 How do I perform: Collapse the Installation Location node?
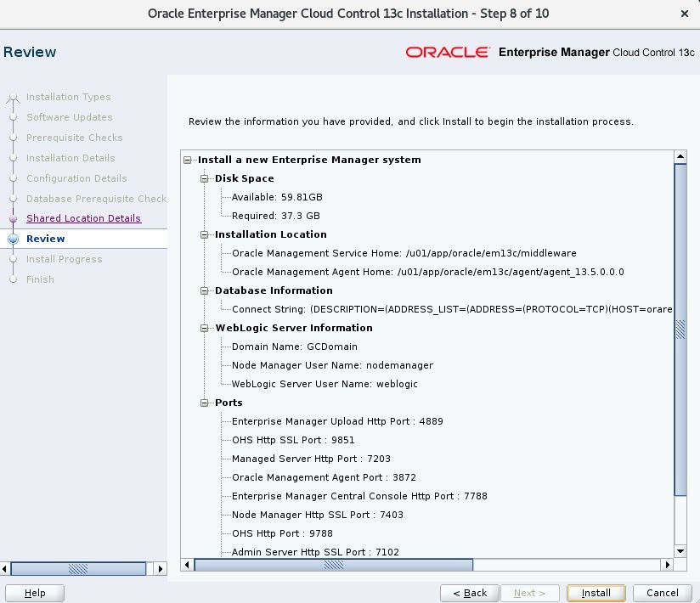205,234
